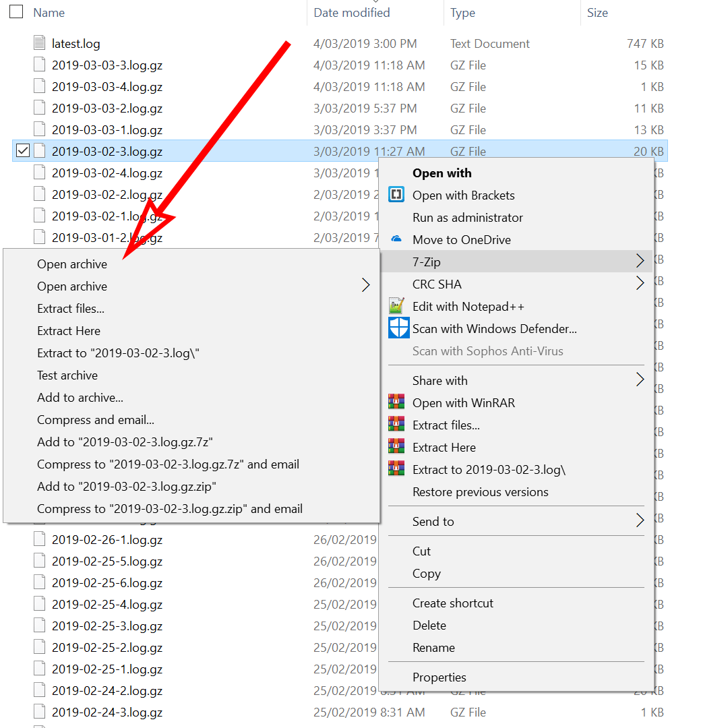
Task: Click the WinRAR icon beside Extract files...
Action: tap(398, 425)
